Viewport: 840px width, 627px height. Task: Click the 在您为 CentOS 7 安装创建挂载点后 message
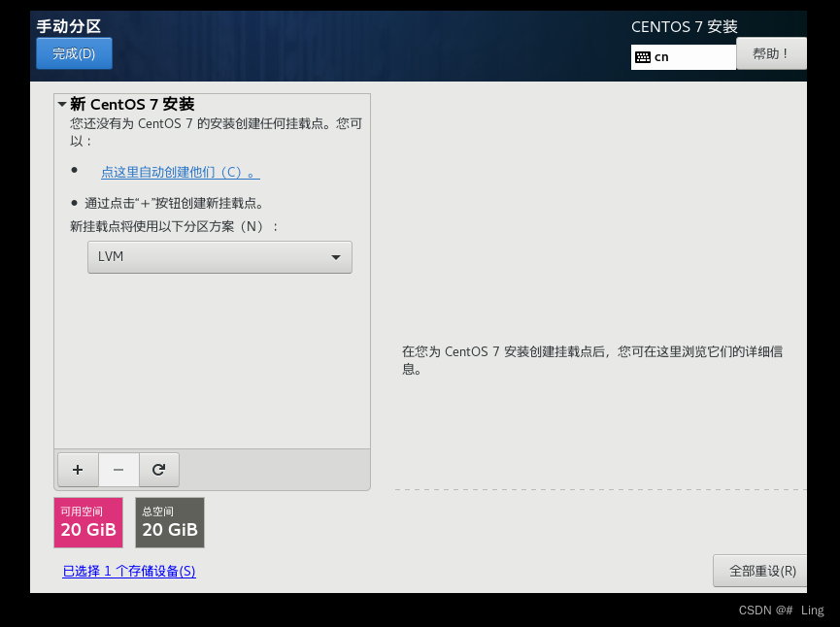click(592, 360)
